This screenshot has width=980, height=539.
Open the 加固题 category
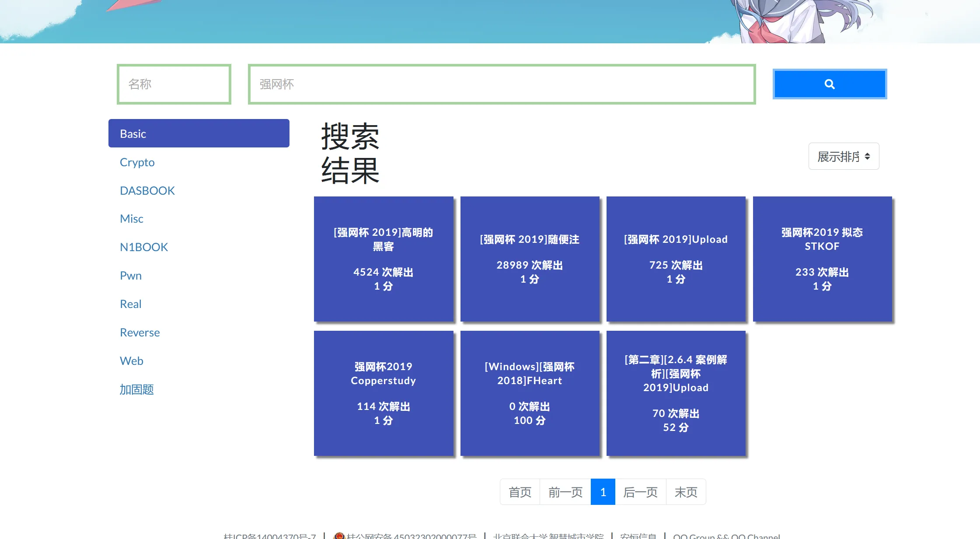click(x=136, y=389)
